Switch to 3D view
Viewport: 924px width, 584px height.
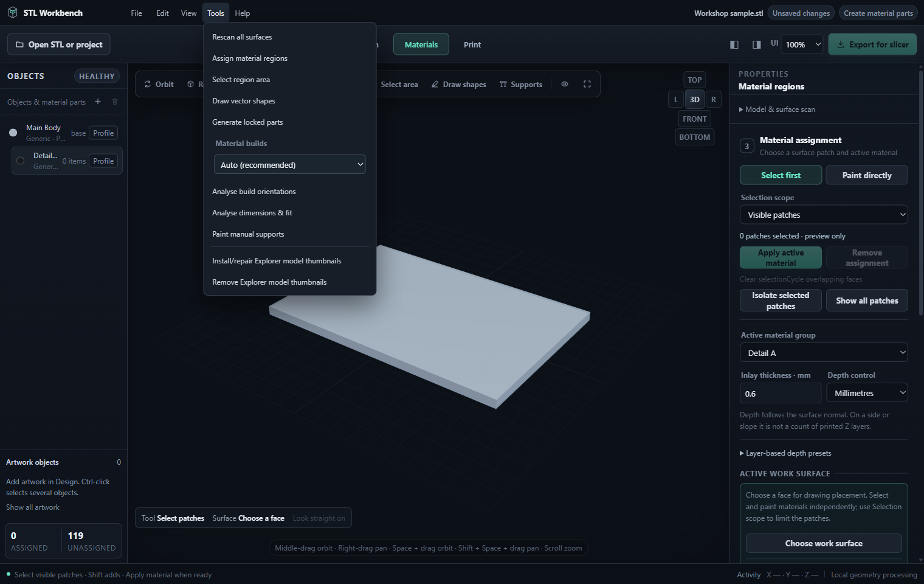pyautogui.click(x=695, y=99)
